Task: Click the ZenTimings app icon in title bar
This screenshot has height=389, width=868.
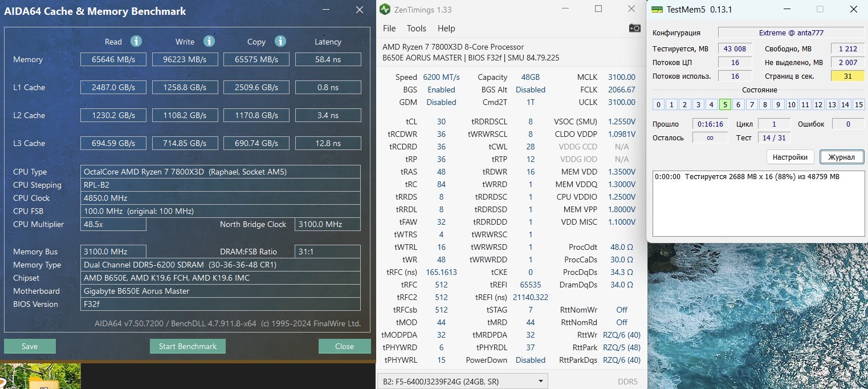Action: pyautogui.click(x=385, y=9)
